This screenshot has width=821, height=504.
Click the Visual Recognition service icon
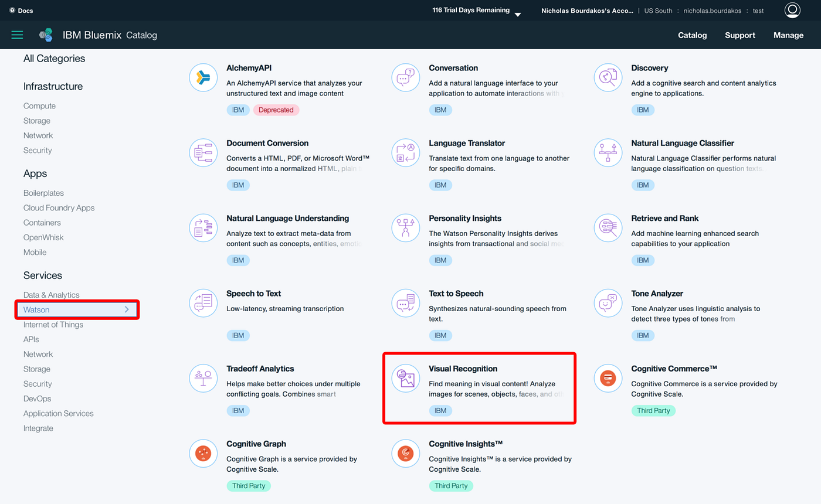[406, 378]
